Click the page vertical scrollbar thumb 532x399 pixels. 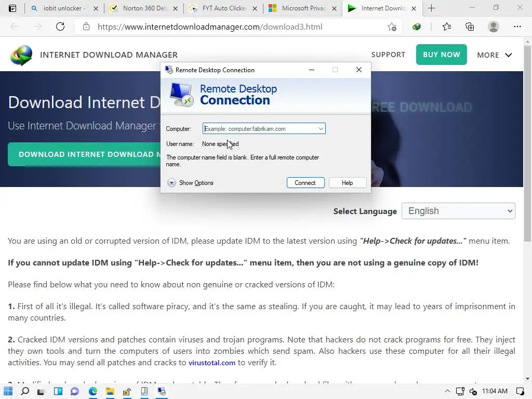(x=527, y=143)
